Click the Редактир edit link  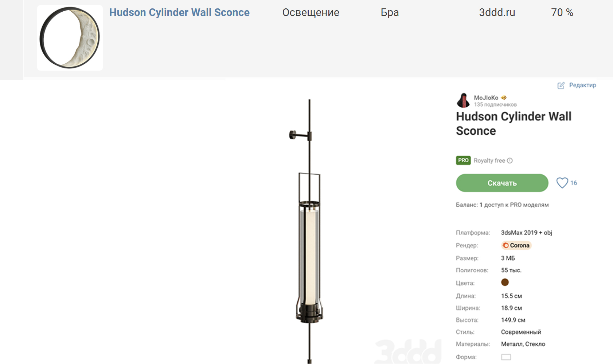click(x=582, y=85)
